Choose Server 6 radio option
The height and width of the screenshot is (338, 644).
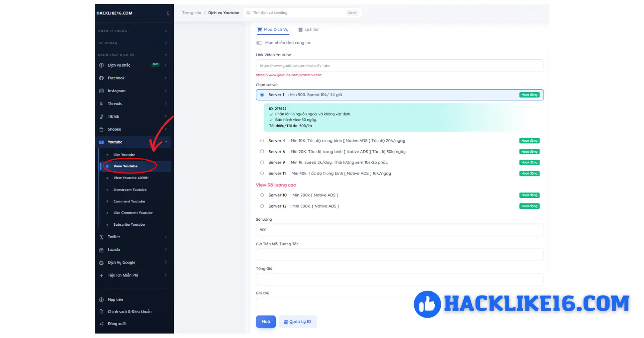pyautogui.click(x=262, y=152)
